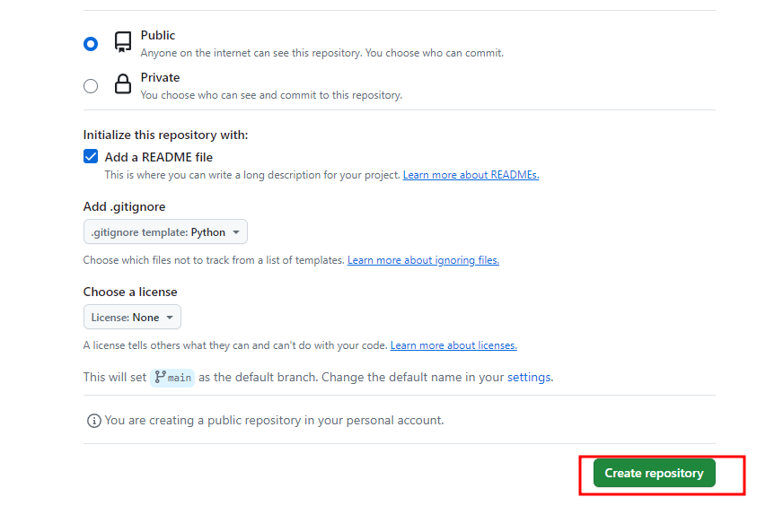Click the Create repository button

tap(655, 473)
